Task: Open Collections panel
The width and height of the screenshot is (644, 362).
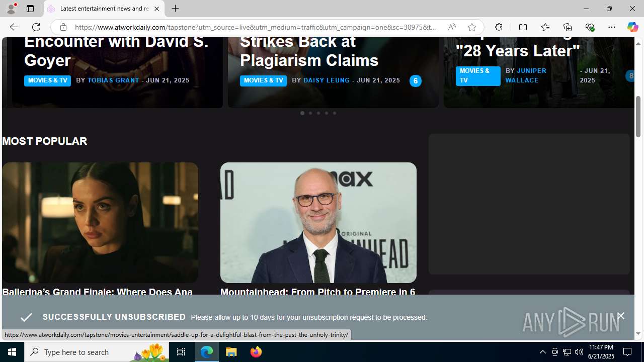Action: (567, 27)
